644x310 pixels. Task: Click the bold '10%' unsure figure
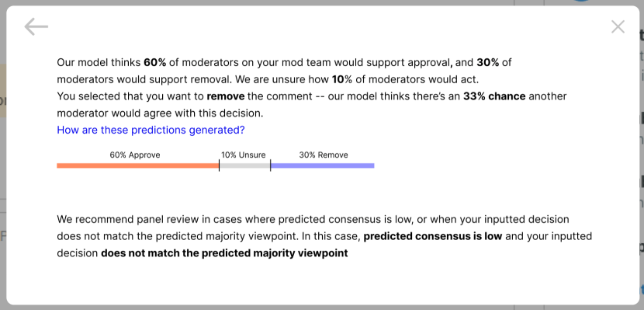click(339, 79)
